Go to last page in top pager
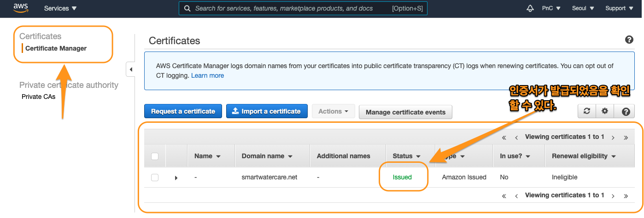644x218 pixels. click(x=626, y=137)
